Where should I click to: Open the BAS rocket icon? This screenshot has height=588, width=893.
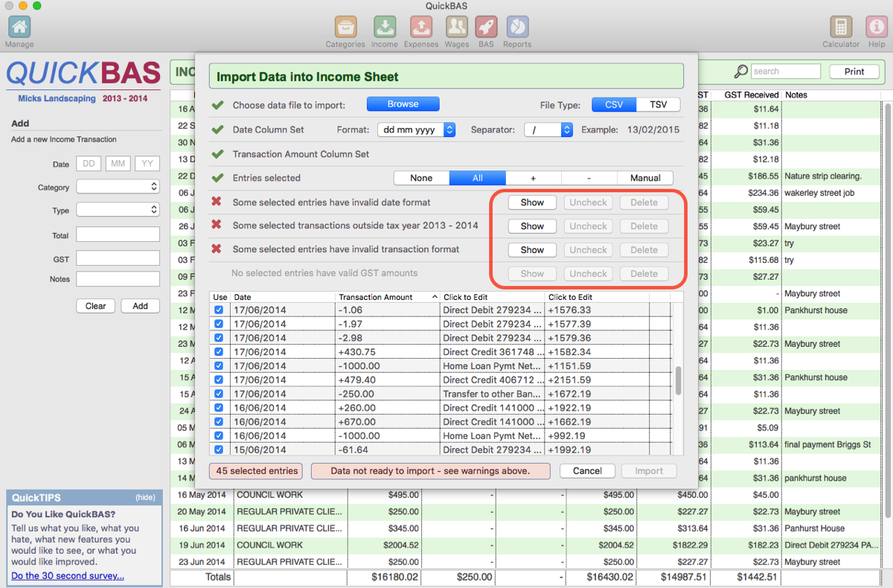[x=486, y=28]
